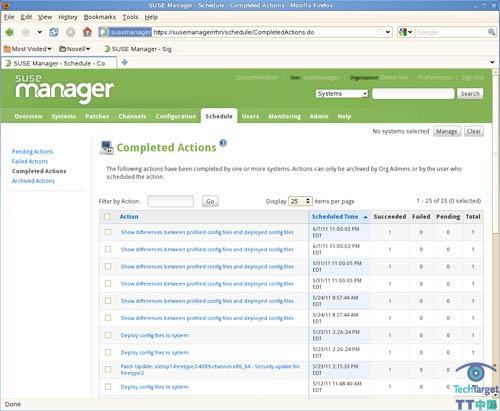Sort by the Action column header
Screen dimensions: 500x411
129,217
